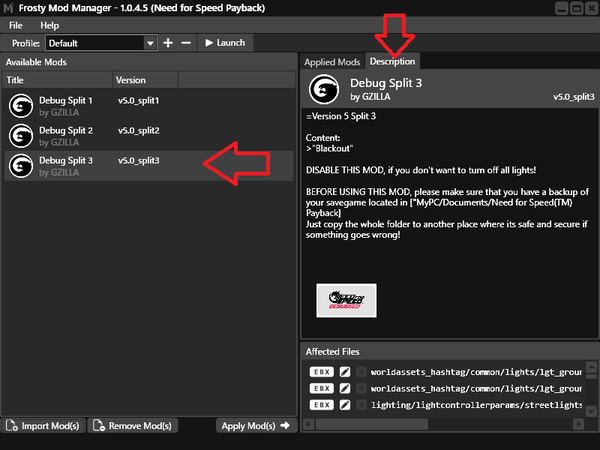
Task: Click v5.0_split1 version text
Action: pos(139,101)
